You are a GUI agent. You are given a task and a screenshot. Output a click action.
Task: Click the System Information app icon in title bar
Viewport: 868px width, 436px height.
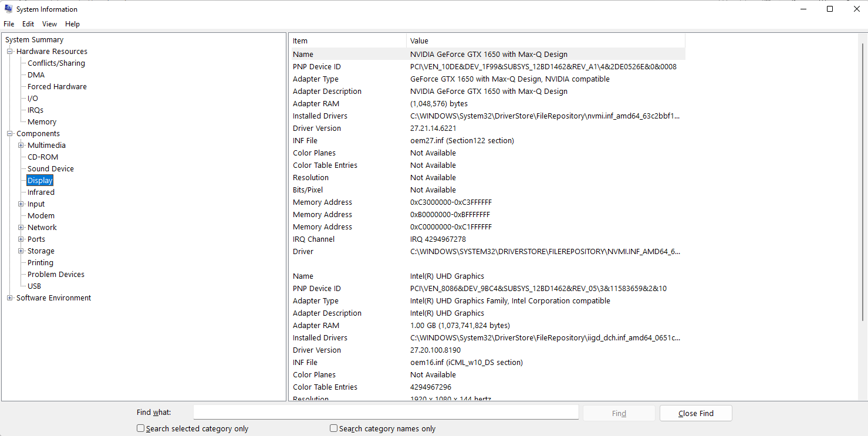pyautogui.click(x=8, y=9)
